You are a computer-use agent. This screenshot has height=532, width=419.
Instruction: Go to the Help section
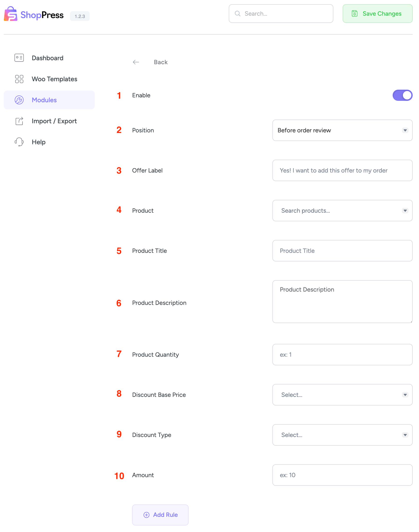39,142
